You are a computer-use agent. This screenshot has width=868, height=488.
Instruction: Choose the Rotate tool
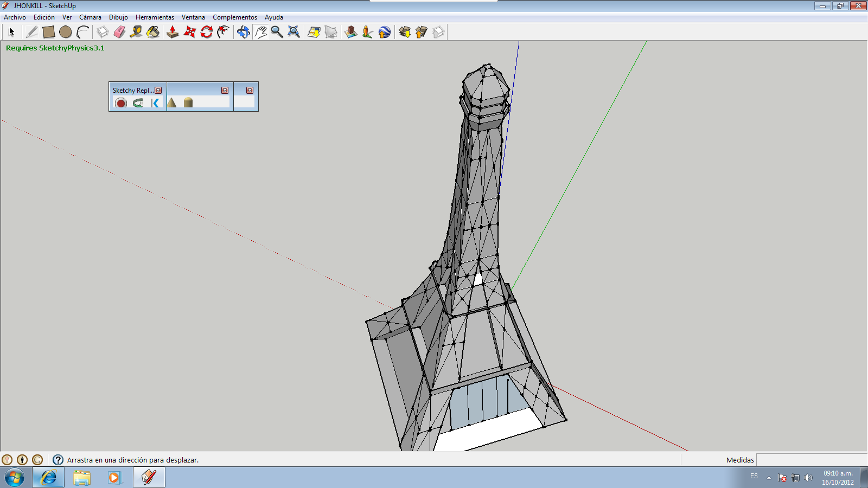click(x=206, y=32)
